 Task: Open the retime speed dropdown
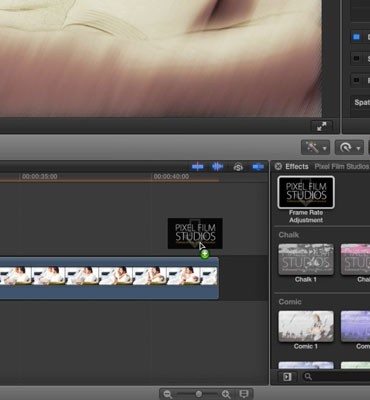point(349,147)
